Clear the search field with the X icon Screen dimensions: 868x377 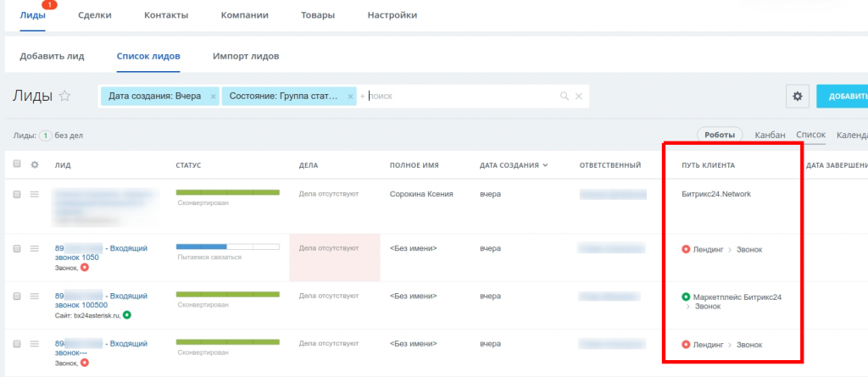579,97
